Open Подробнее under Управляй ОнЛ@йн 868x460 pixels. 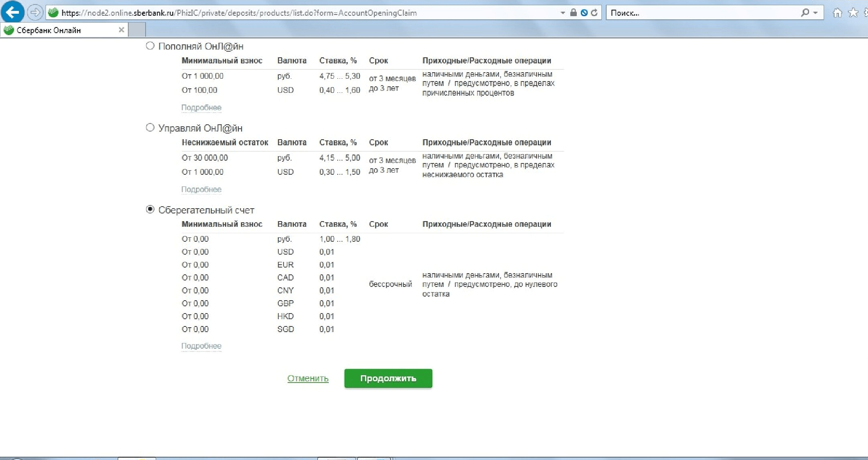tap(201, 189)
